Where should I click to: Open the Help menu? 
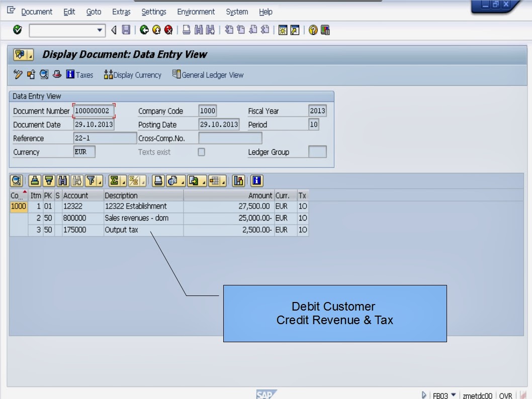[x=265, y=12]
